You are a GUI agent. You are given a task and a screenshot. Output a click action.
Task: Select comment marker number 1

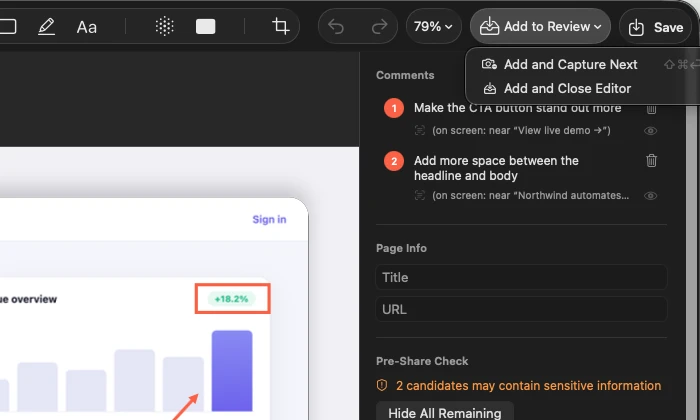tap(394, 108)
